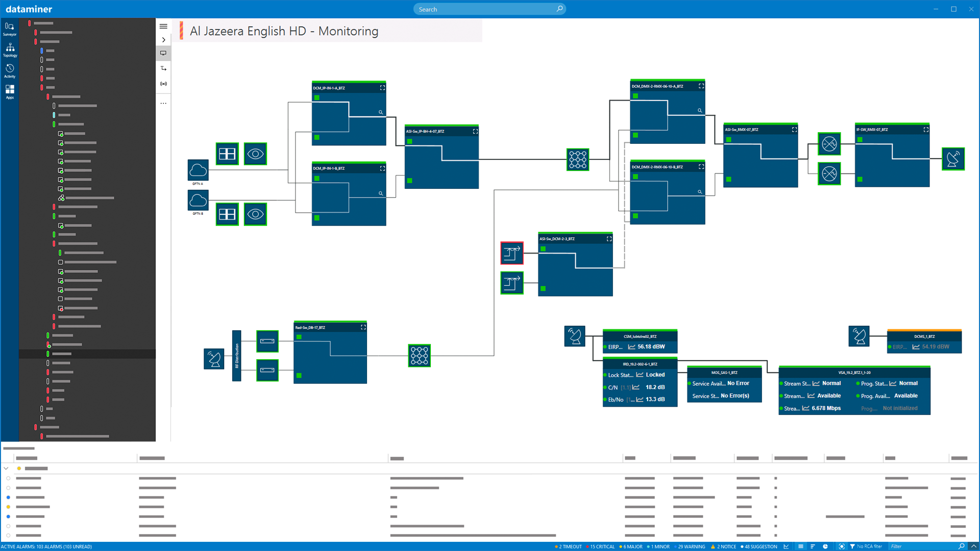Expand the card side panel with the chevron arrow

point(163,40)
